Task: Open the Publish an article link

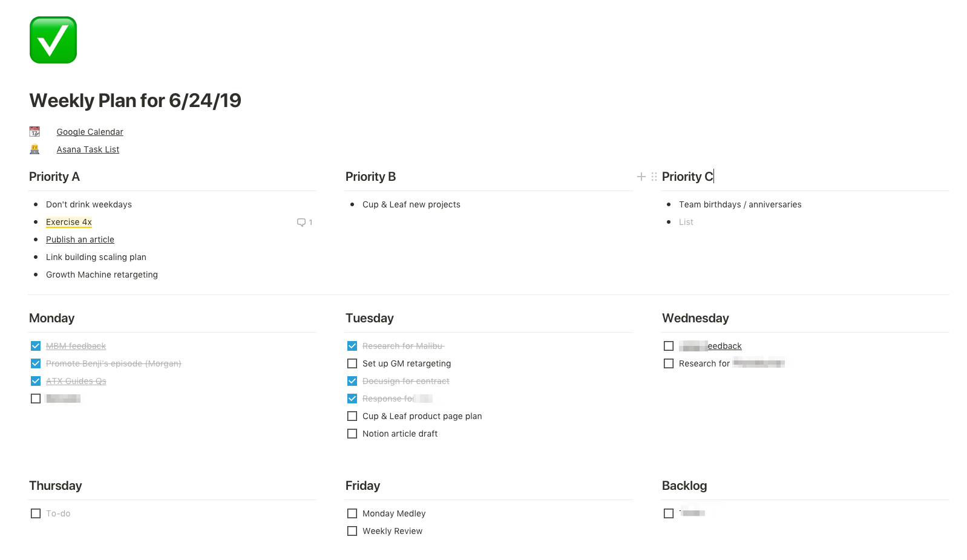Action: [x=80, y=239]
